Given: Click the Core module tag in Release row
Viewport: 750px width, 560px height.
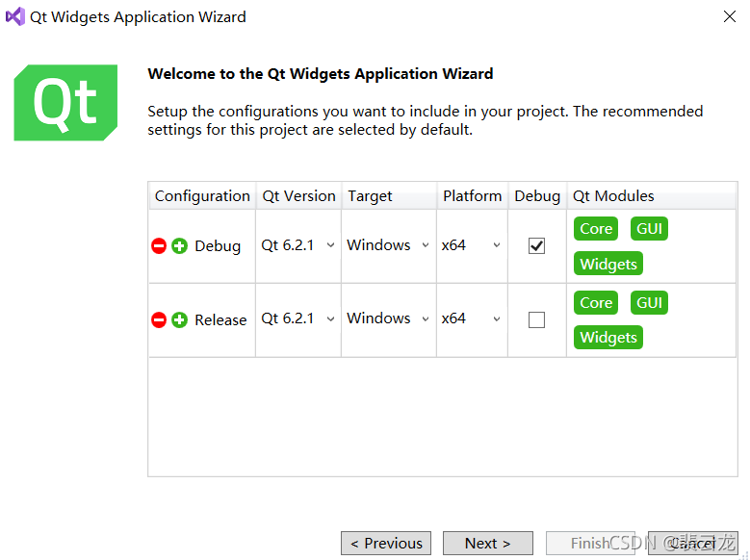Looking at the screenshot, I should [x=596, y=303].
